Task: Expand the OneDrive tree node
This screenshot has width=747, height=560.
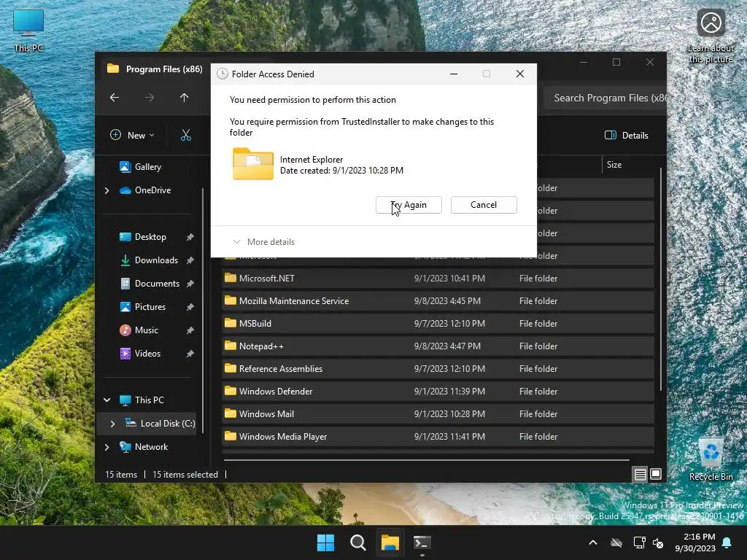Action: 107,190
